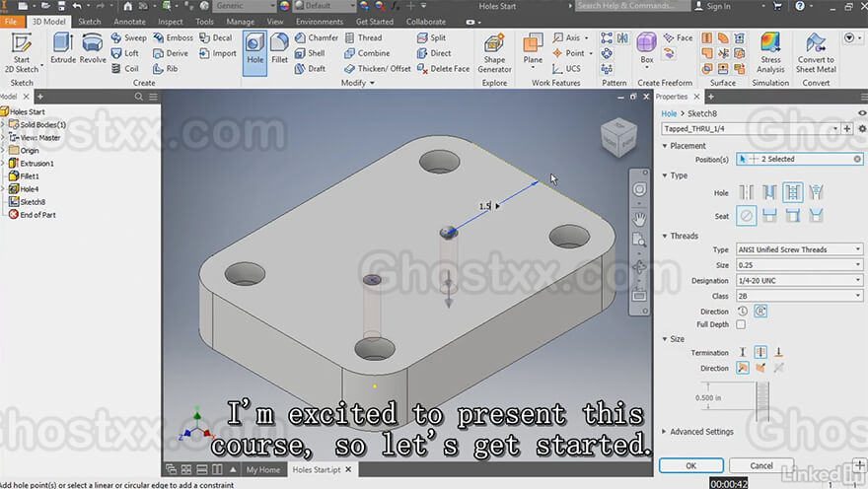This screenshot has height=489, width=868.
Task: Select tapped hole type
Action: [x=793, y=192]
